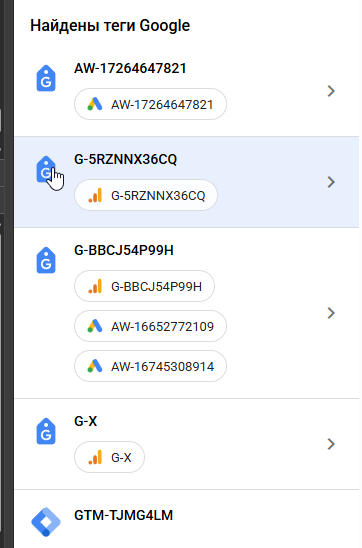
Task: Click the bold AW-17264647821 heading
Action: (x=130, y=68)
